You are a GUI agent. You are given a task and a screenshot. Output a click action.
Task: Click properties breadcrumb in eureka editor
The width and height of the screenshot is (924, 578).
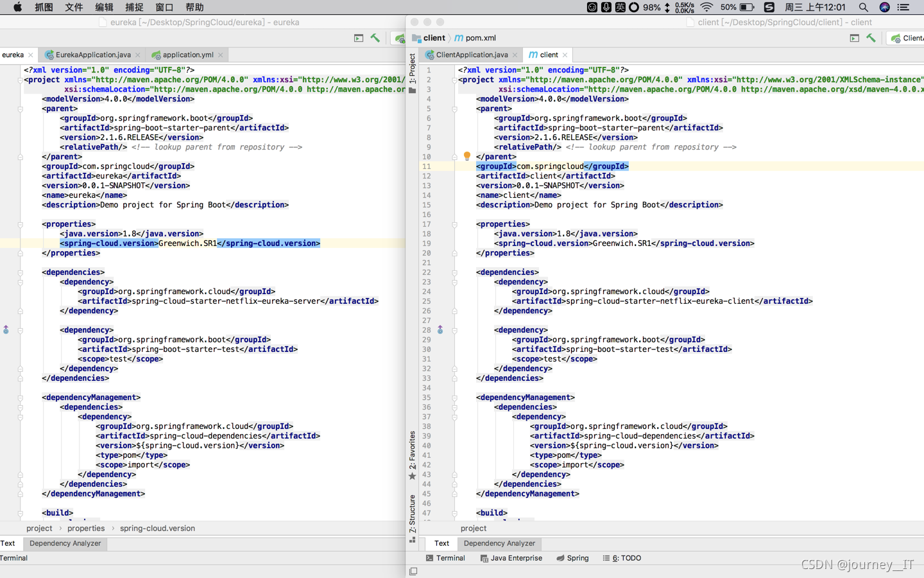coord(86,529)
